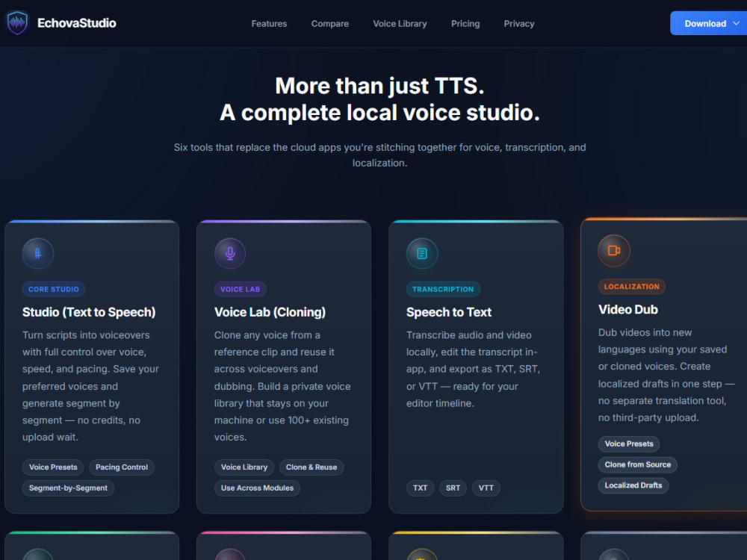Go to the Compare nav item

click(329, 24)
